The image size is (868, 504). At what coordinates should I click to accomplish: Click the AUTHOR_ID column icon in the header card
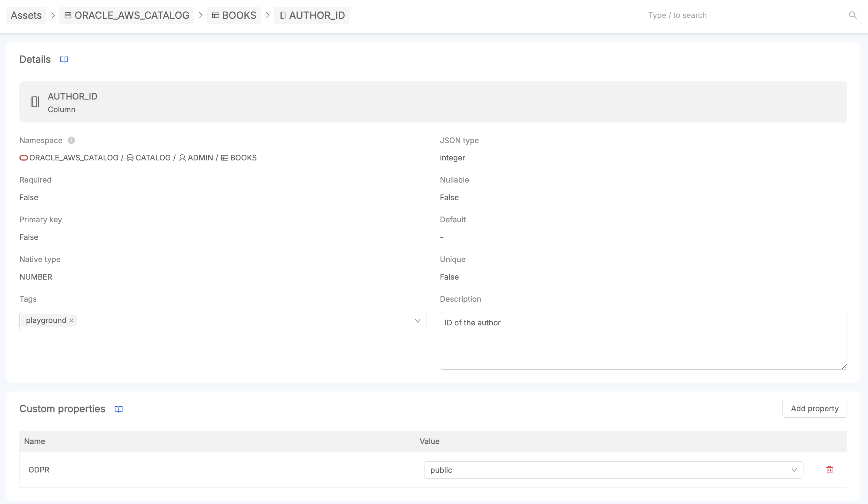35,102
